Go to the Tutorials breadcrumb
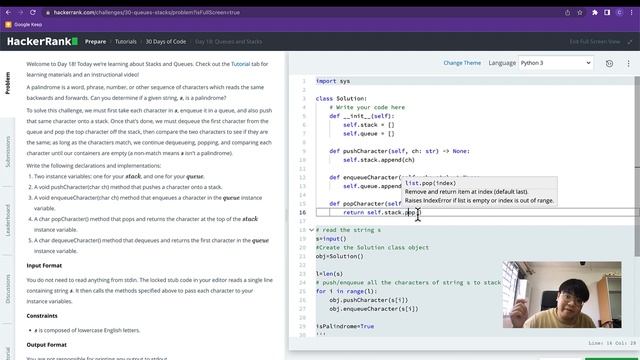The width and height of the screenshot is (640, 360). pyautogui.click(x=126, y=42)
